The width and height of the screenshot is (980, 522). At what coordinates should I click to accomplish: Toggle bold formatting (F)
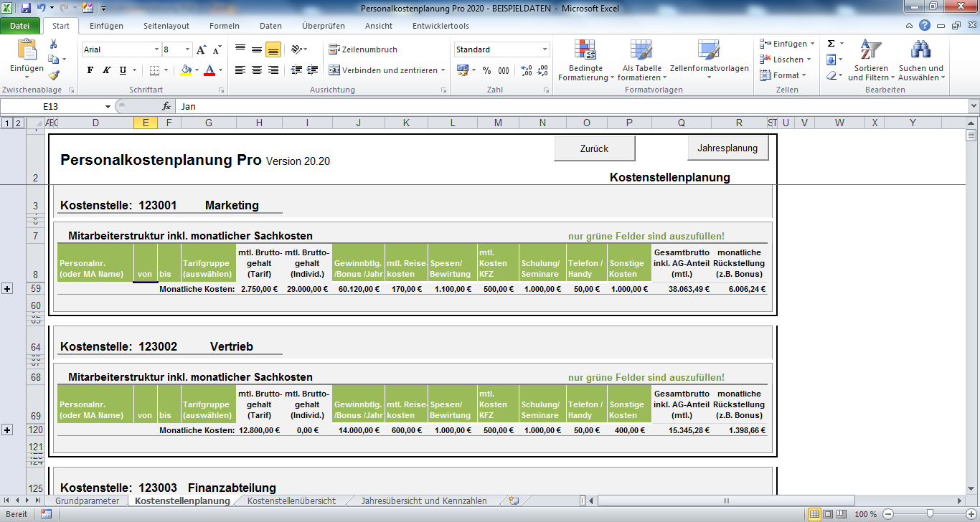90,70
